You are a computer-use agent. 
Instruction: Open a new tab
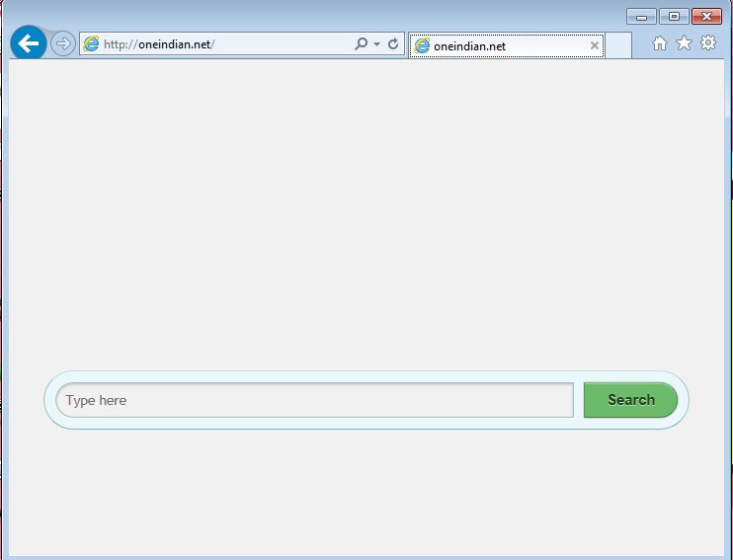pos(618,45)
